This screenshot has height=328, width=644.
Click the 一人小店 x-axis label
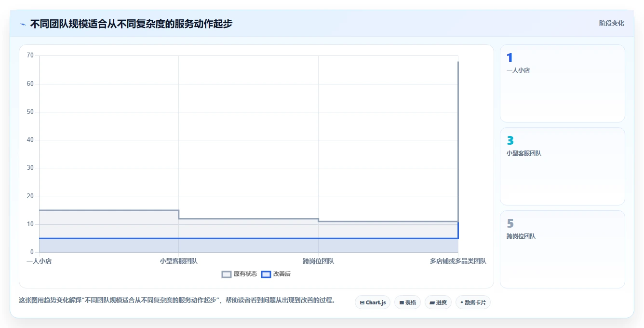39,261
